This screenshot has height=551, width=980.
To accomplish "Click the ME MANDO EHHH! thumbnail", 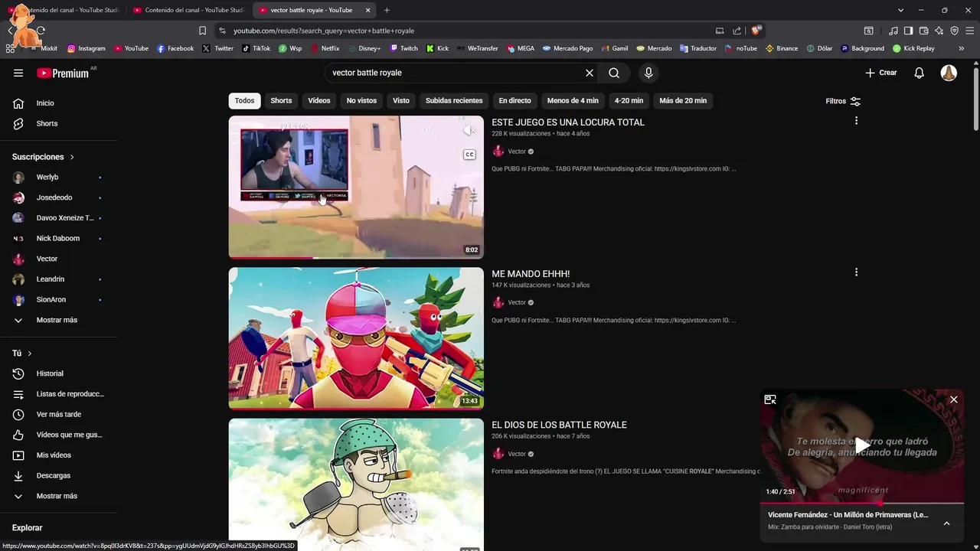I will tap(356, 338).
